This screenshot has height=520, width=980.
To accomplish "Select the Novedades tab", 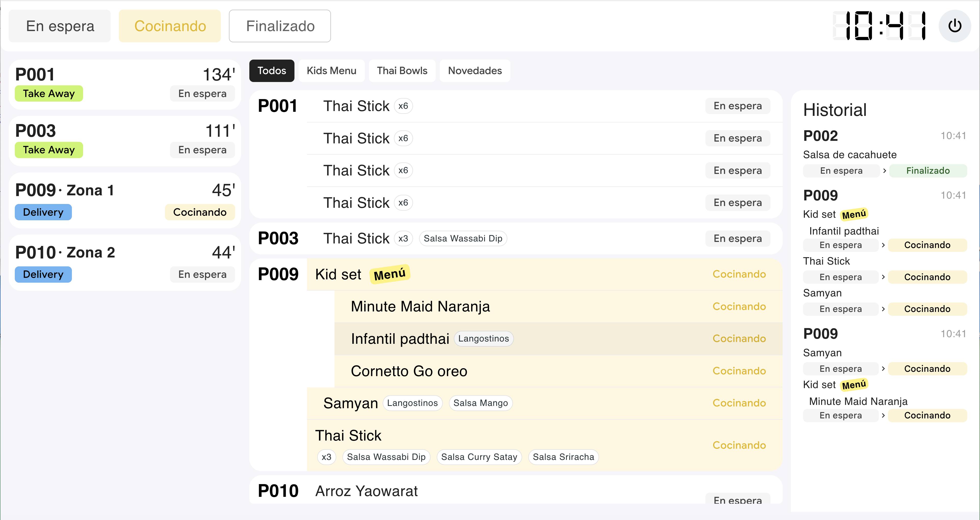I will pyautogui.click(x=475, y=71).
